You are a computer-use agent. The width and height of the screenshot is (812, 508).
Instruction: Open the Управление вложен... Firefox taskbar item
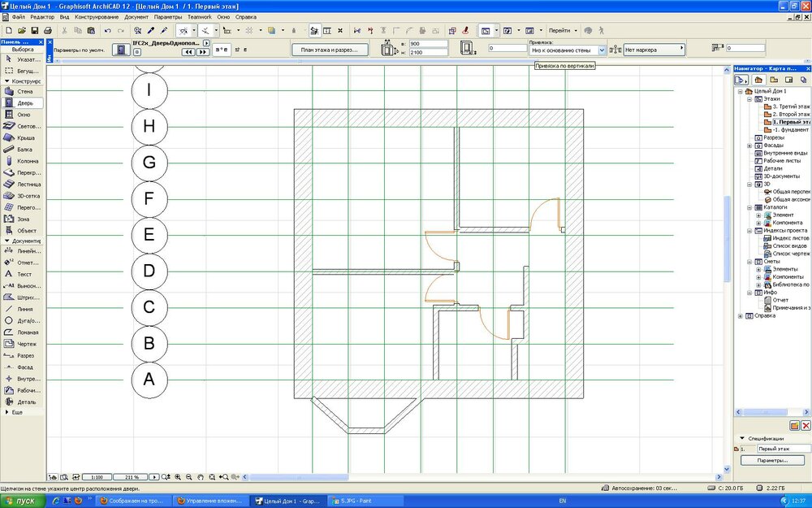click(209, 501)
